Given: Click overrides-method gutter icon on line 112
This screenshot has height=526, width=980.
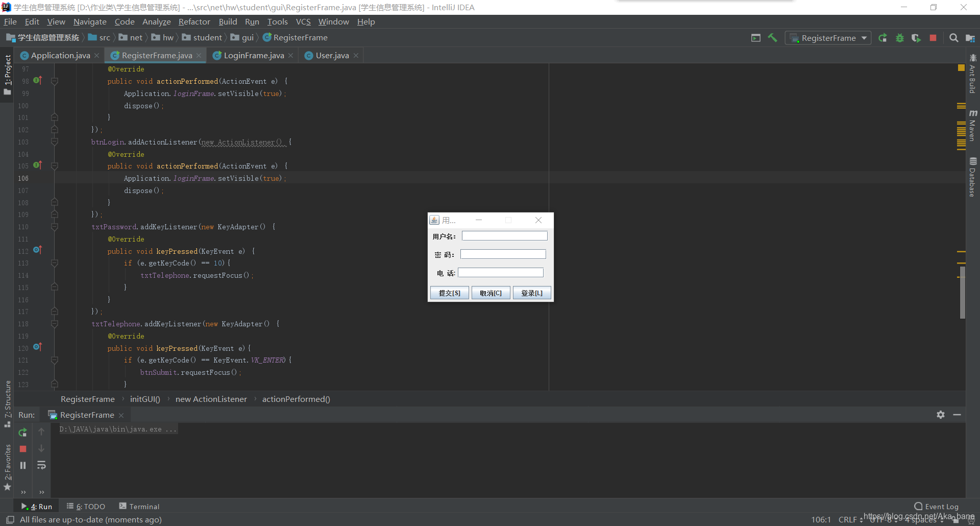Looking at the screenshot, I should [x=37, y=250].
